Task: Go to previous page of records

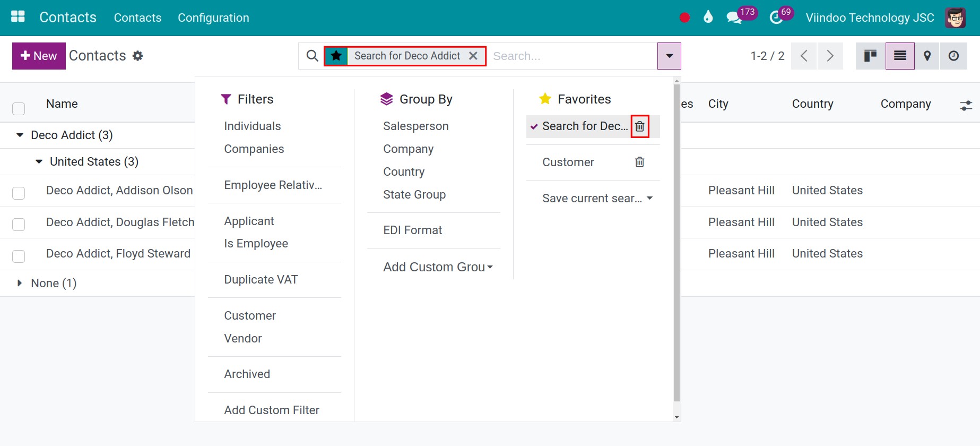Action: tap(804, 56)
